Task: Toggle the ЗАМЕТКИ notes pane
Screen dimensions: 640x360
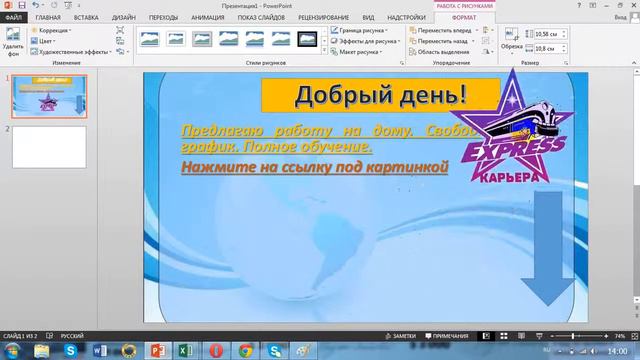Action: pyautogui.click(x=400, y=336)
